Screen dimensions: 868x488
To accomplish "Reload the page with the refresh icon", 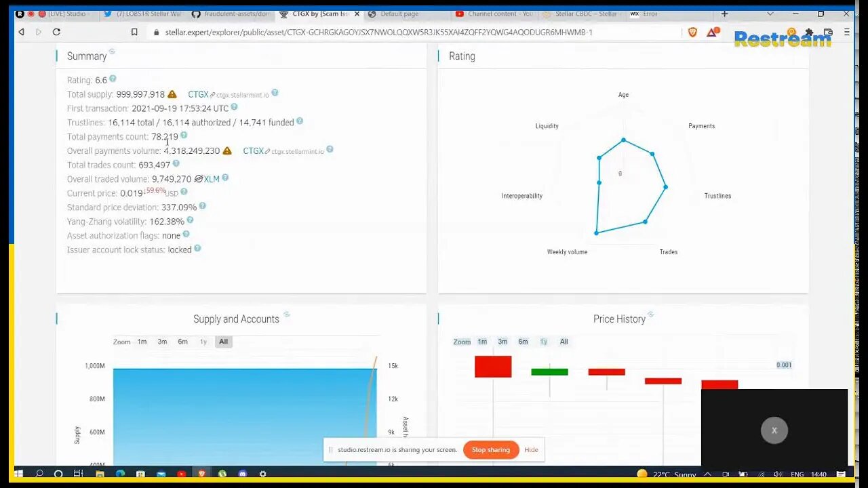I will click(56, 32).
